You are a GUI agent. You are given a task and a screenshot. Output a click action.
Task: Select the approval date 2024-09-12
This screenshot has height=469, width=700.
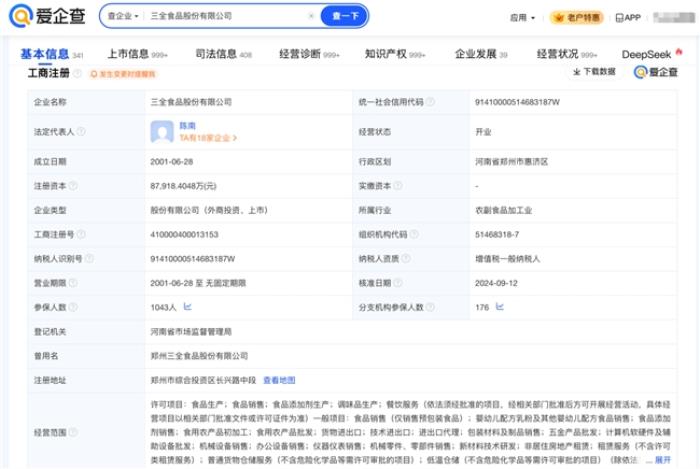coord(496,283)
